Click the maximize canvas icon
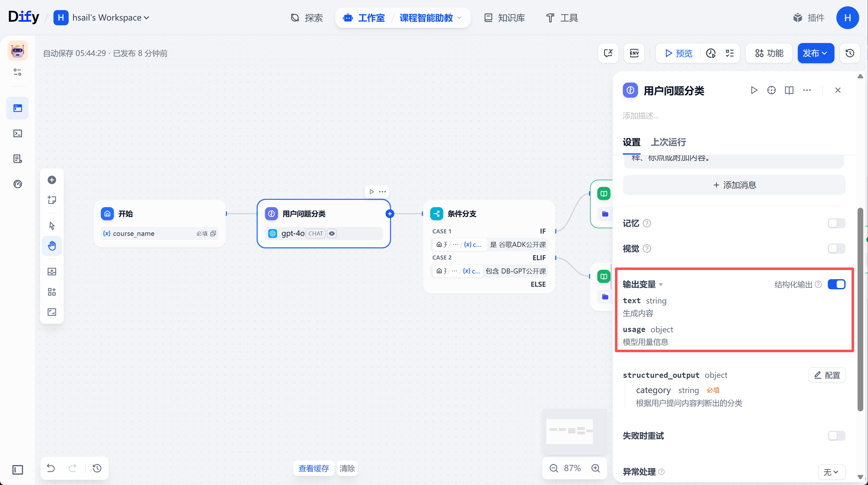Image resolution: width=868 pixels, height=485 pixels. click(x=52, y=312)
